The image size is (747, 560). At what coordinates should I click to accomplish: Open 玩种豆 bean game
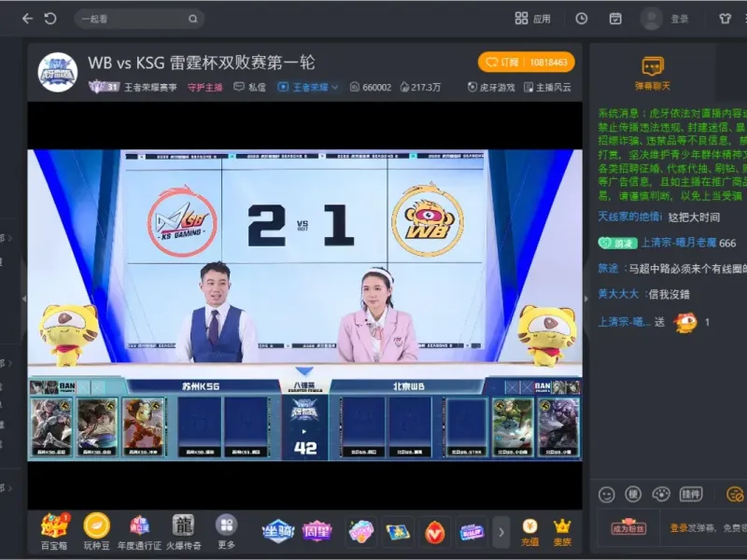[96, 531]
